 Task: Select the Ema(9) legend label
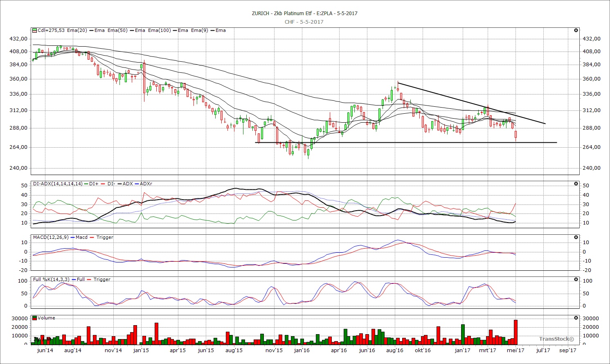point(199,30)
